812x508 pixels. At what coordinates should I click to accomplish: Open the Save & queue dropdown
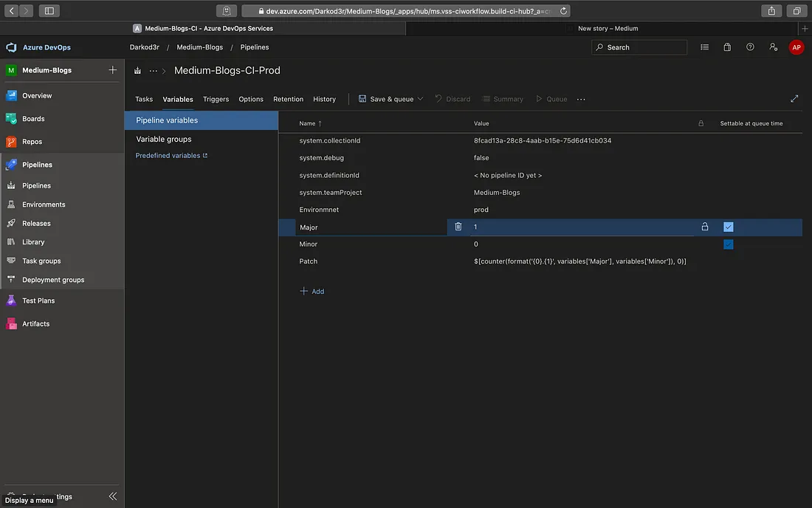tap(391, 99)
